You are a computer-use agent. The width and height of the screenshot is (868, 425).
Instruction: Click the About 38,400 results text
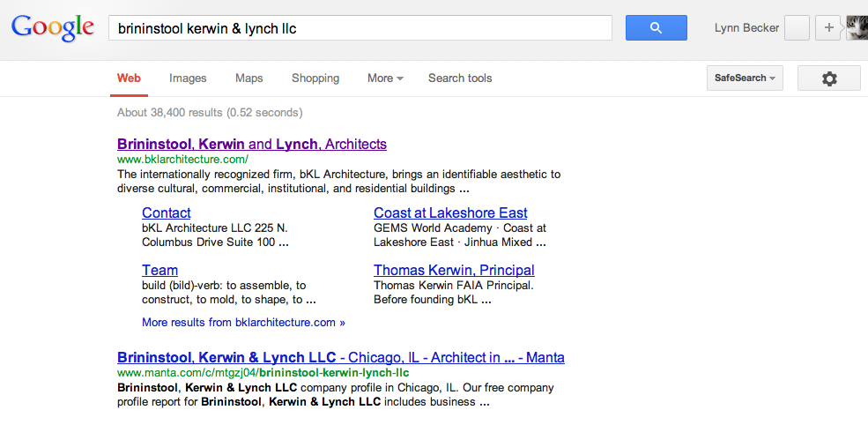[210, 113]
